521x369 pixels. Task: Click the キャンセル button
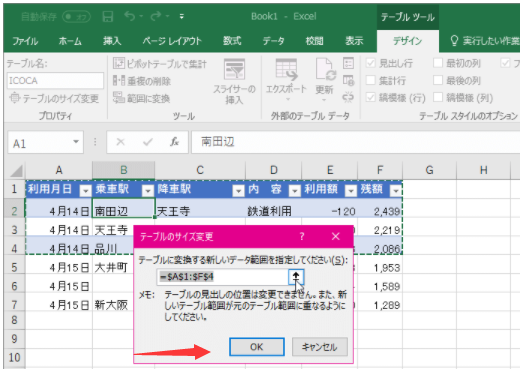pos(319,347)
